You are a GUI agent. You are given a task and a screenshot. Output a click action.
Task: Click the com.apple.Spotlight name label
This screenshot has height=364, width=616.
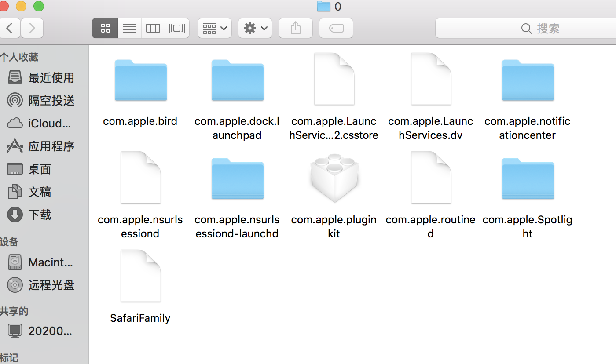click(528, 226)
